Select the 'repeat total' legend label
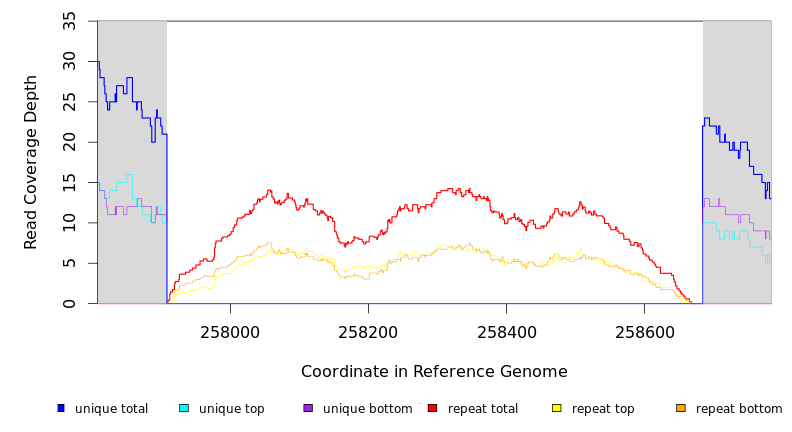 pos(483,409)
